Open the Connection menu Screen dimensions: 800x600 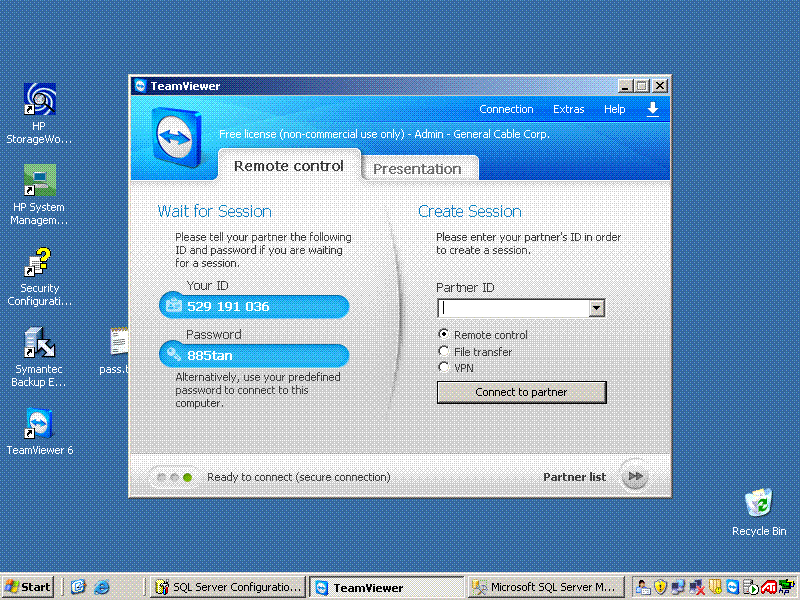pyautogui.click(x=506, y=109)
